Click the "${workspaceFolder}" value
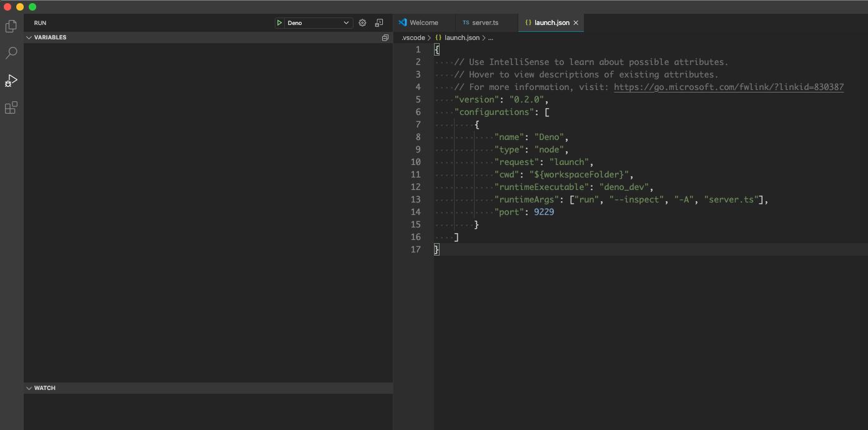The image size is (868, 430). (x=579, y=174)
